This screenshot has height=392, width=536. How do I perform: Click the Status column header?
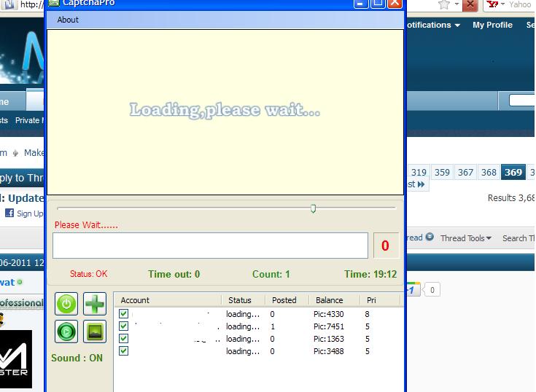click(244, 300)
